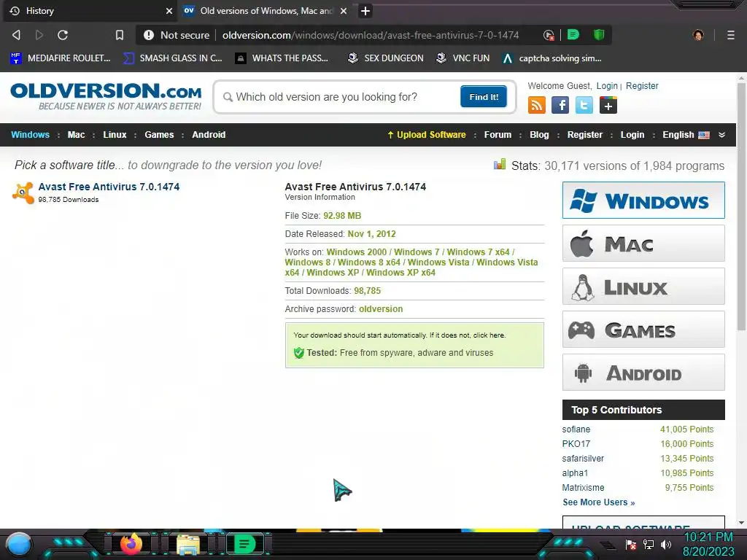Viewport: 747px width, 560px height.
Task: Expand the English language dropdown
Action: pyautogui.click(x=686, y=135)
